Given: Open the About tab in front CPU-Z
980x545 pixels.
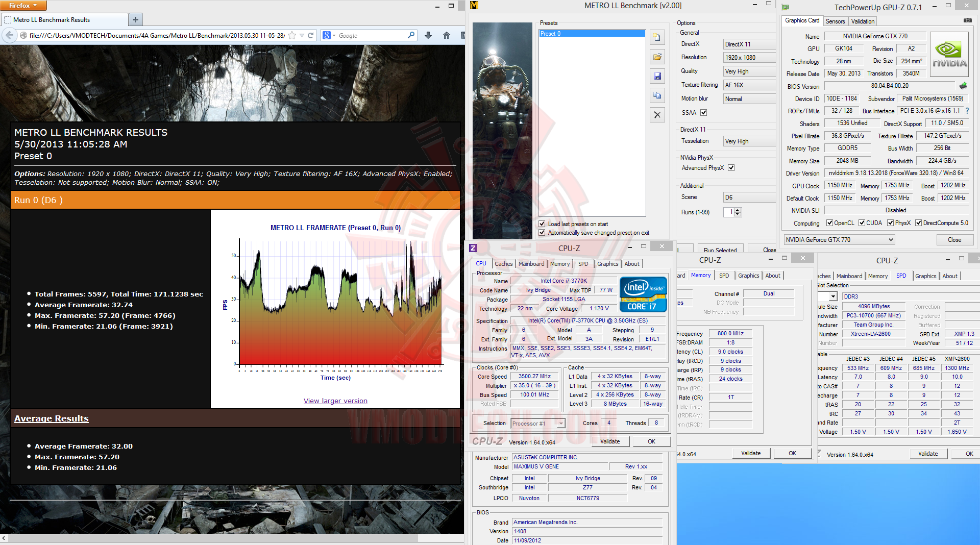Looking at the screenshot, I should [632, 264].
